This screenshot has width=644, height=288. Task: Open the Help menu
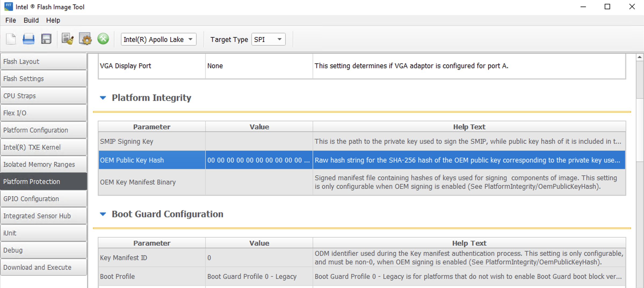[x=53, y=20]
